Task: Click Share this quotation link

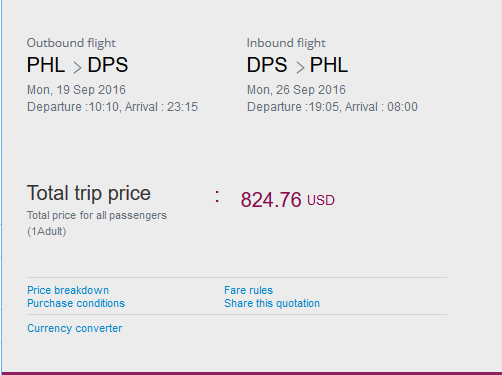Action: click(272, 303)
